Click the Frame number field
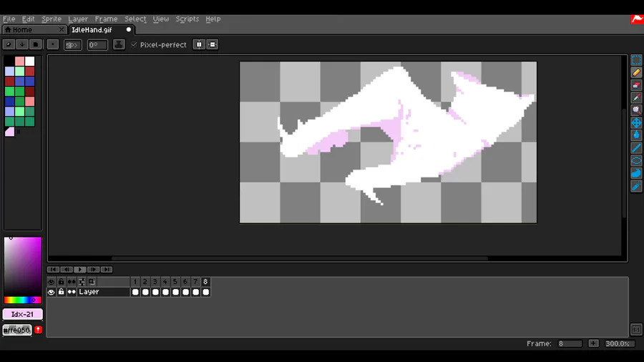This screenshot has height=362, width=644. [570, 343]
